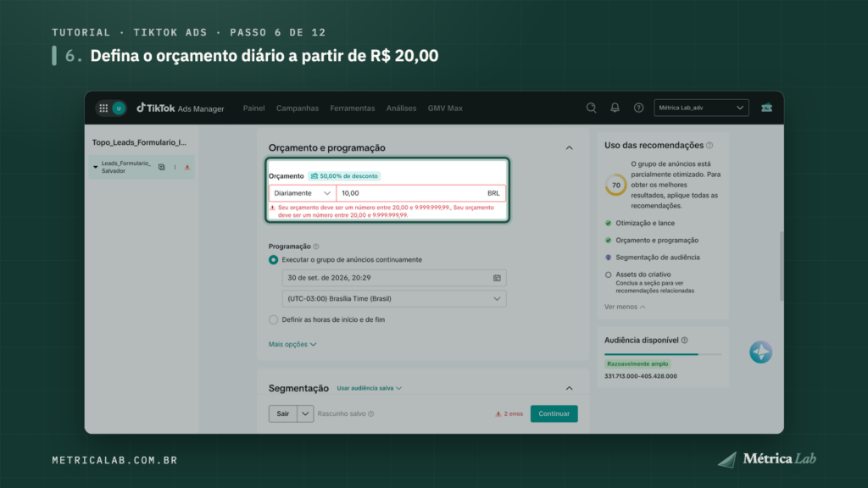Click the copy icon beside Leads_Formulario_Salvador
868x488 pixels.
pos(162,167)
